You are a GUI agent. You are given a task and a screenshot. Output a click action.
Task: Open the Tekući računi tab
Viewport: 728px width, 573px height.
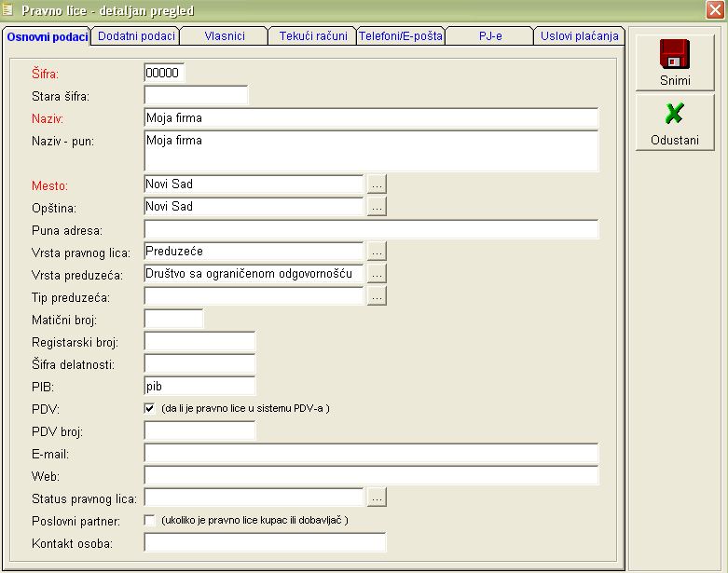pos(312,36)
